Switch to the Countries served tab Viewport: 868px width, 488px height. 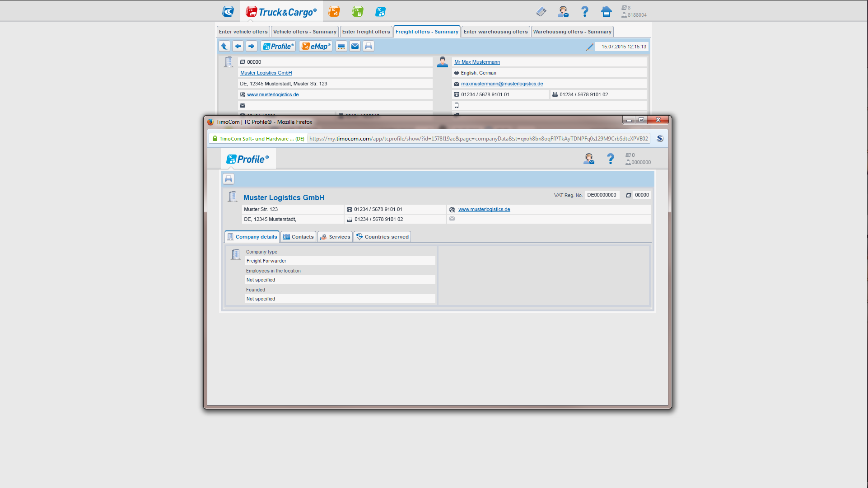pyautogui.click(x=383, y=237)
